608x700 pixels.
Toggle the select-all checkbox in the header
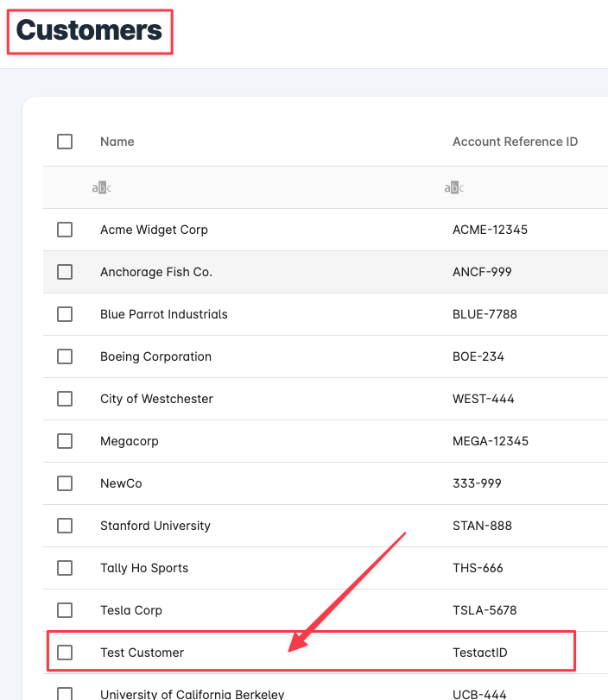point(65,142)
